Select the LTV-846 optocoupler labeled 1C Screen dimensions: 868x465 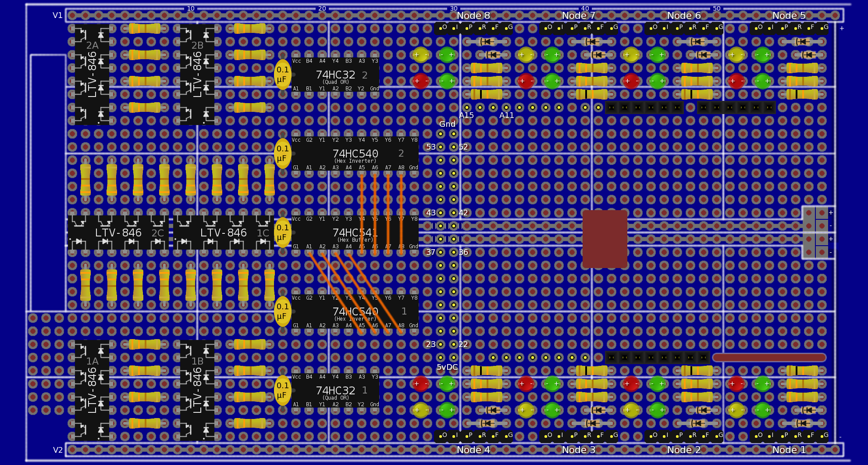(x=224, y=232)
